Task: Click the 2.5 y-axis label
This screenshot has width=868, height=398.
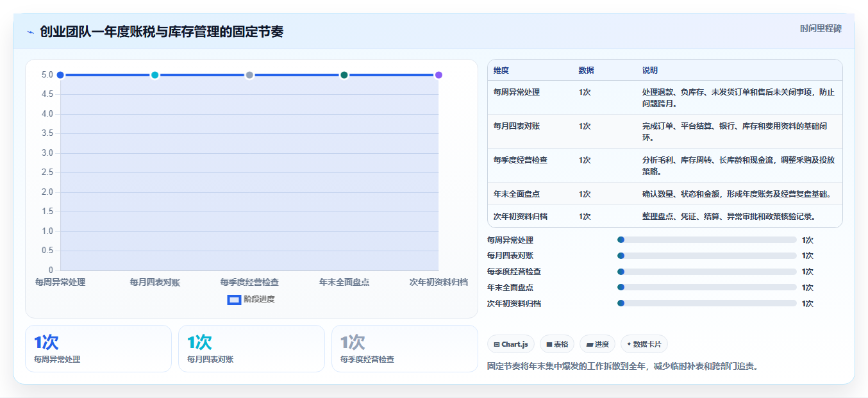Action: click(47, 172)
